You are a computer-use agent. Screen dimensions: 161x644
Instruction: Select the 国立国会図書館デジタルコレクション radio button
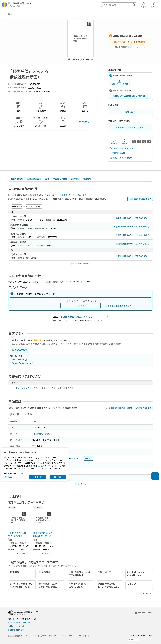pyautogui.click(x=12, y=294)
